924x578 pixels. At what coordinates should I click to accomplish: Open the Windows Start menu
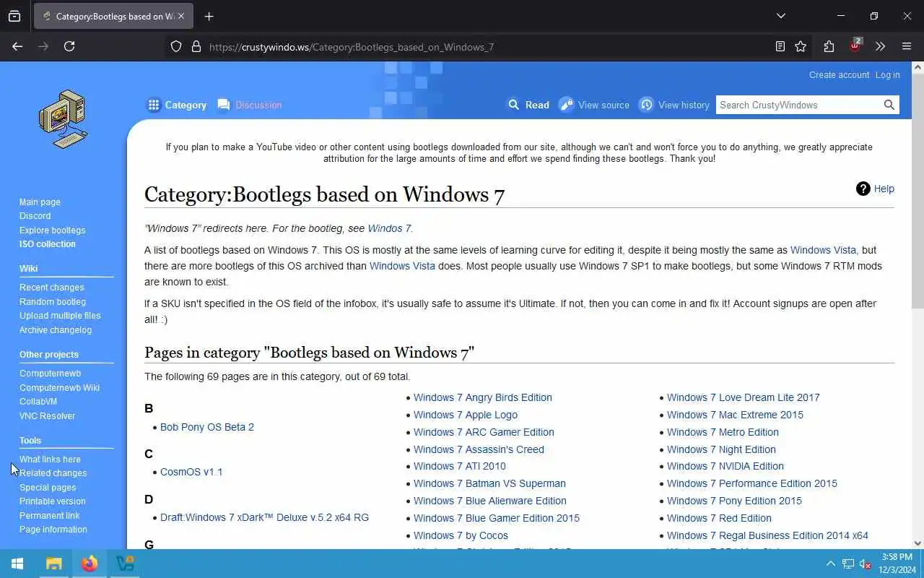[x=17, y=564]
